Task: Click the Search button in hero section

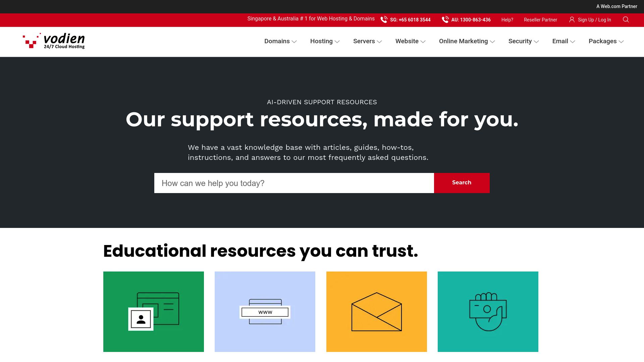Action: click(x=462, y=183)
